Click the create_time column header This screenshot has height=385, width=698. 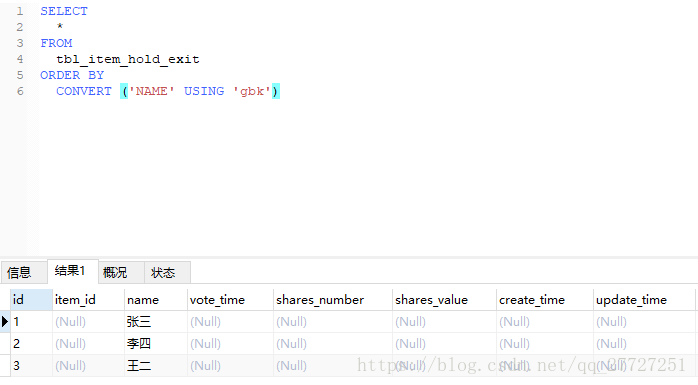tap(545, 300)
